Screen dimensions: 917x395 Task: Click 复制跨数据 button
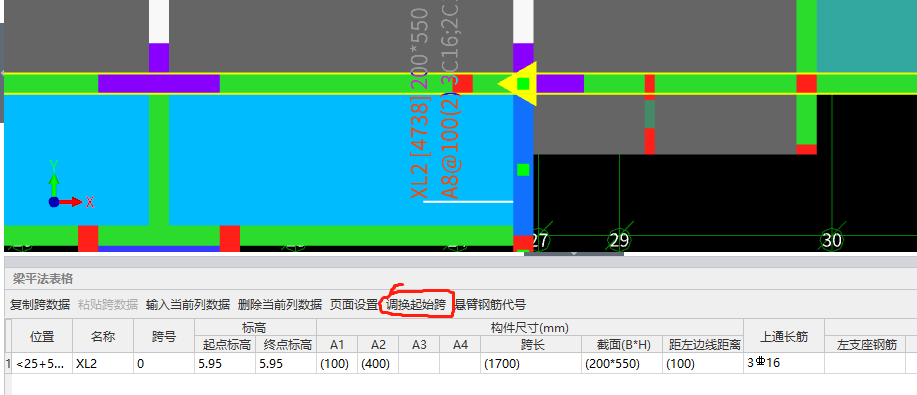pyautogui.click(x=40, y=304)
